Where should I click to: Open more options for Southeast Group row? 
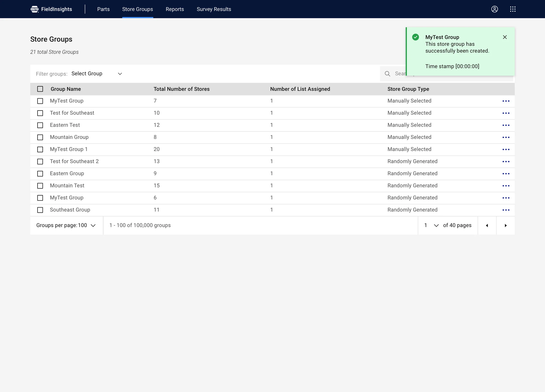pos(506,210)
